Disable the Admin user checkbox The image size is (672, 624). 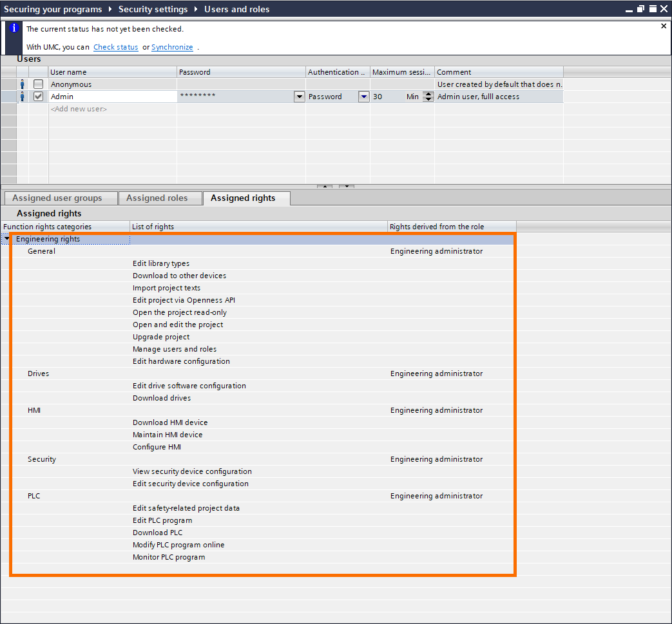click(x=38, y=96)
